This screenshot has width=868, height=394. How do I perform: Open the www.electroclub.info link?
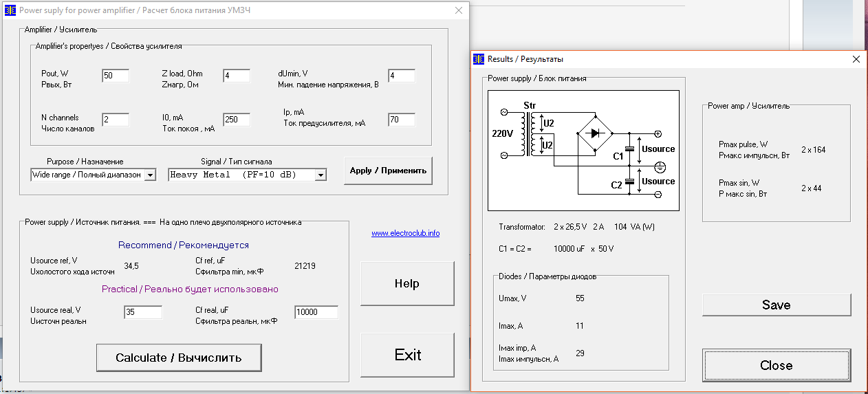click(405, 233)
